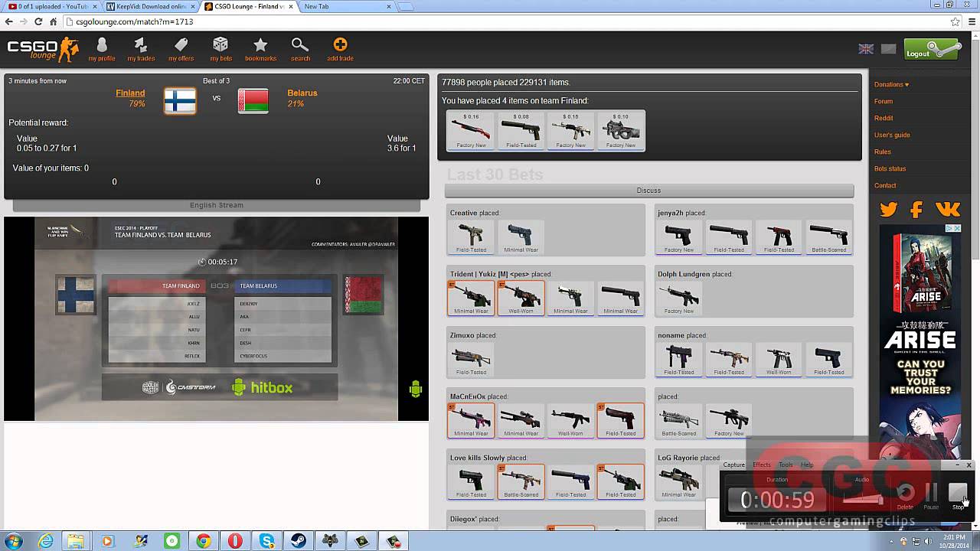This screenshot has width=980, height=551.
Task: Open the search magnifier icon
Action: point(300,50)
